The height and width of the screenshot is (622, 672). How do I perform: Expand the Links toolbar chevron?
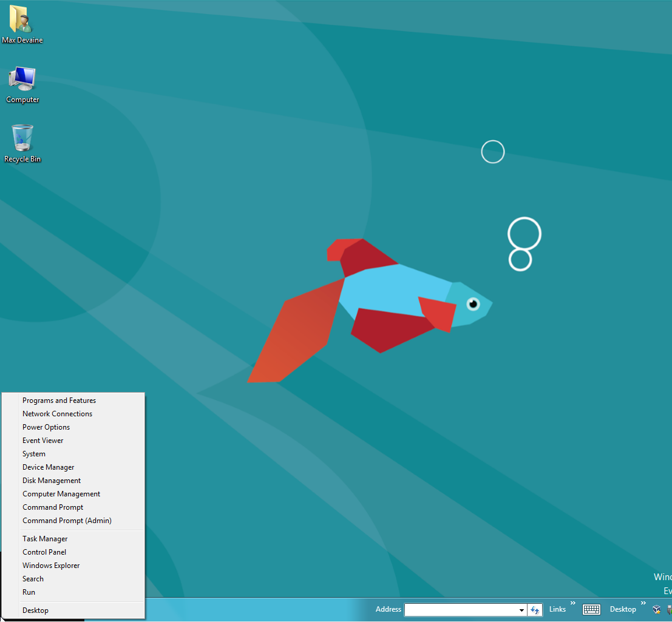click(573, 603)
